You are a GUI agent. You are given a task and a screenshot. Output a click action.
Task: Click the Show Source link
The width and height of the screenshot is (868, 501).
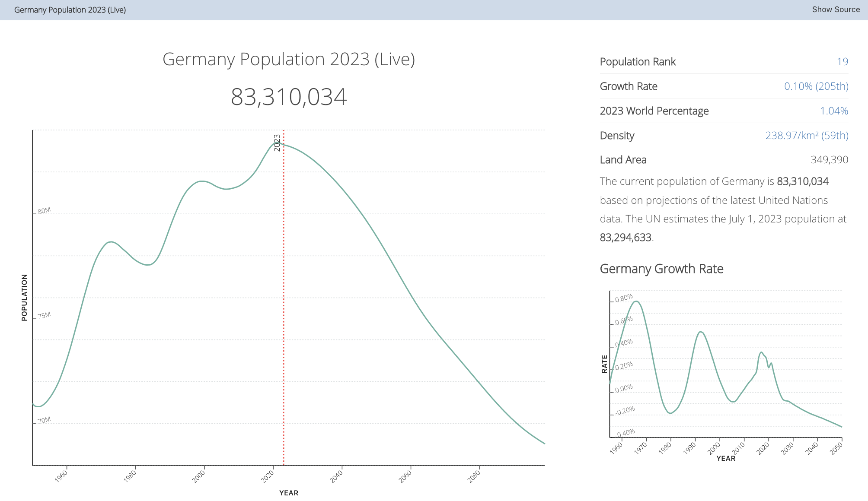point(836,10)
